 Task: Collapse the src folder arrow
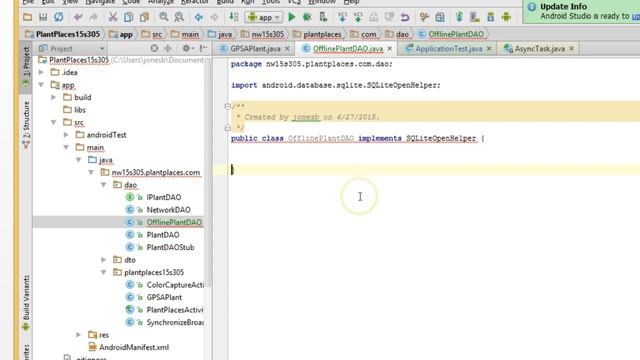click(x=53, y=122)
